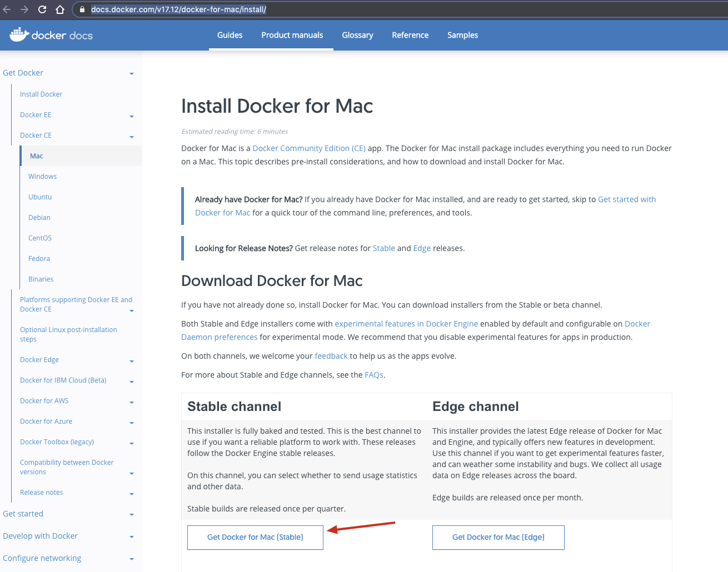Open the Guides tab
This screenshot has height=572, width=728.
tap(230, 35)
